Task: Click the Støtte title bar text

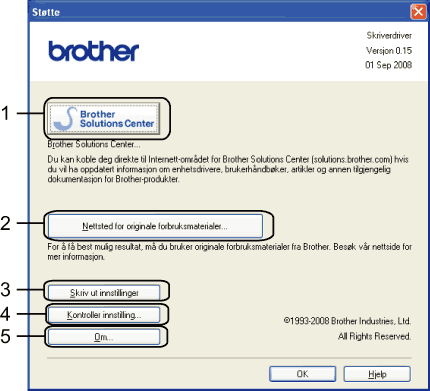Action: [46, 12]
